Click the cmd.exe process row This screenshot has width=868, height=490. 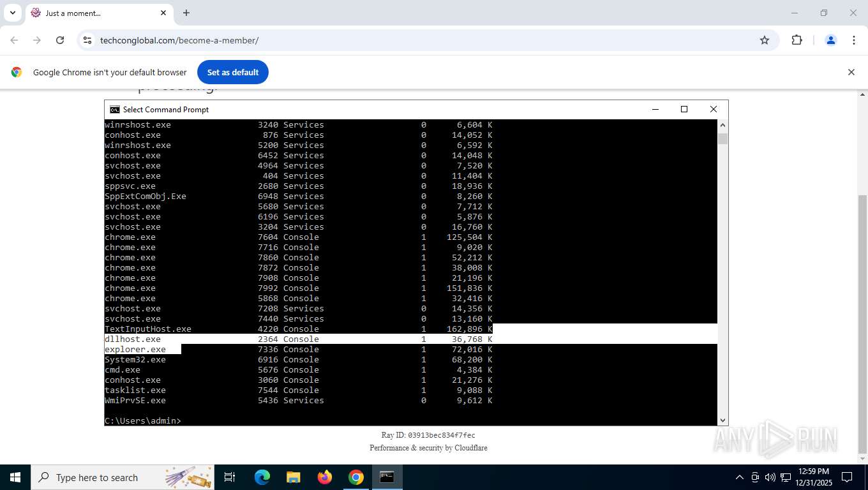coord(299,370)
